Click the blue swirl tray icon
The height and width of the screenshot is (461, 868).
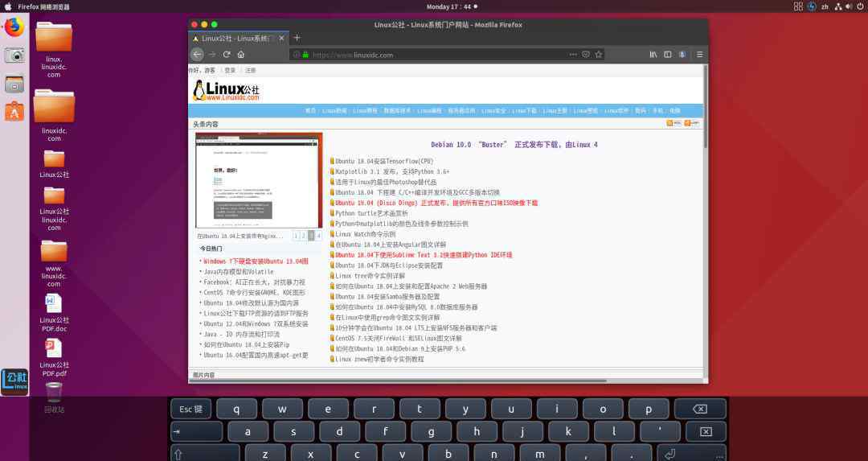(x=812, y=6)
